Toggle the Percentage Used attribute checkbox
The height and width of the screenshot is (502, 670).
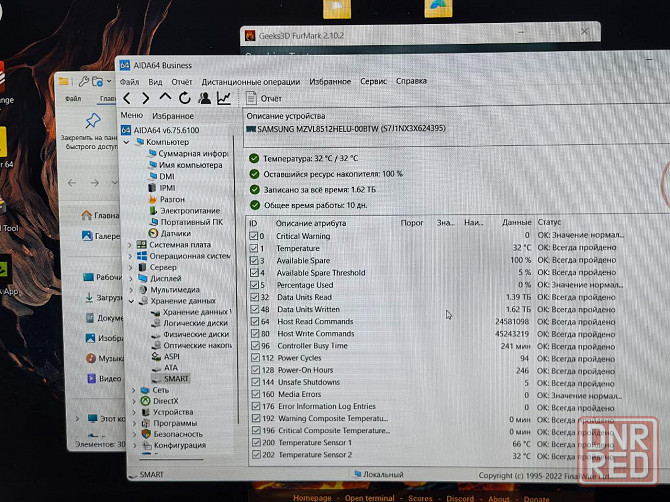point(254,285)
